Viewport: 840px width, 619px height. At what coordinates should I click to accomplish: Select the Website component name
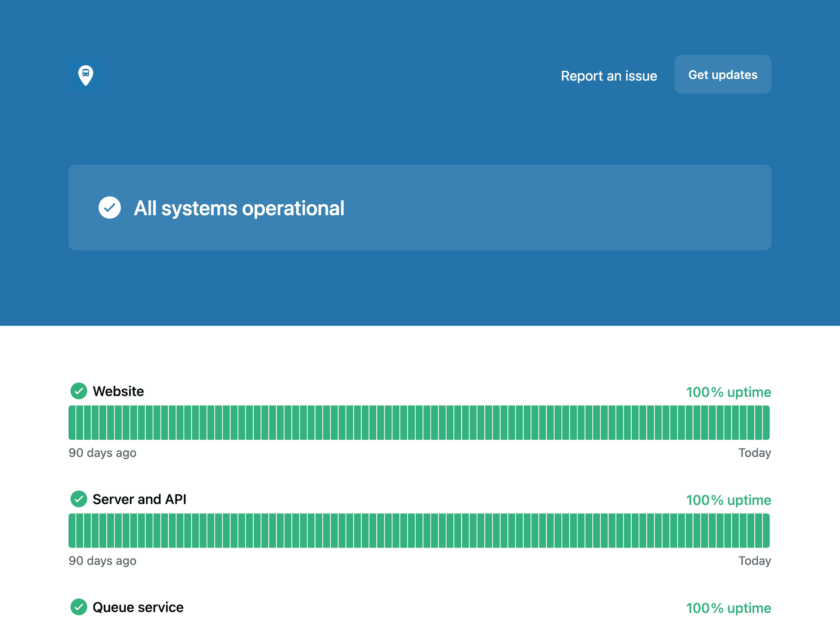pyautogui.click(x=118, y=391)
